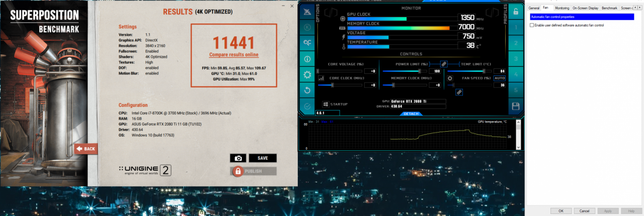The width and height of the screenshot is (644, 216).
Task: Open Compare results online link
Action: click(x=234, y=54)
